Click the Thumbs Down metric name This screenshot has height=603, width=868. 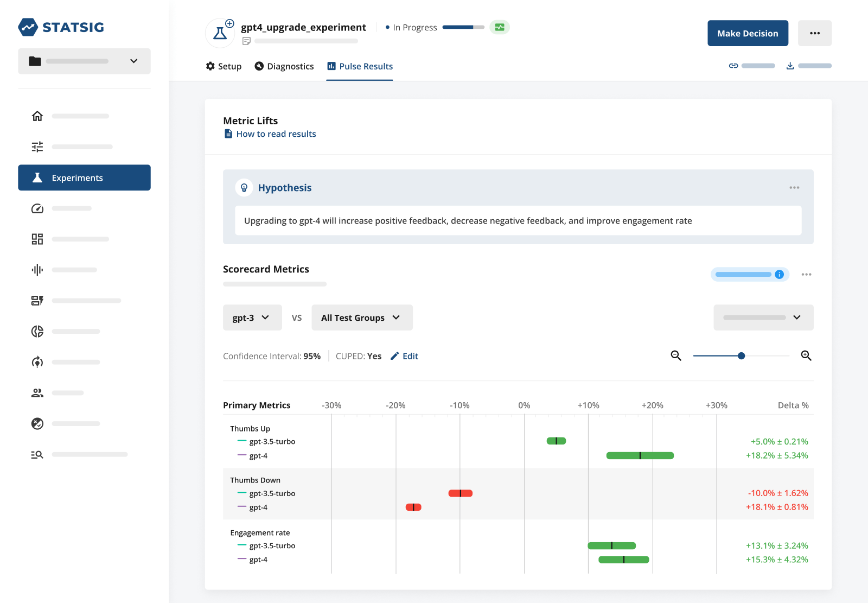[x=256, y=480]
